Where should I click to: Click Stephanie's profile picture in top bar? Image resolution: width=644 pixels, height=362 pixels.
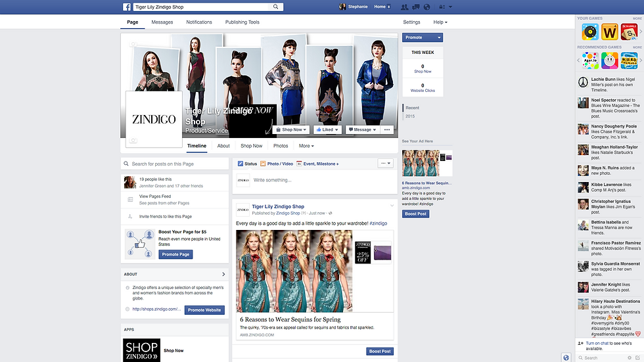[x=342, y=7]
